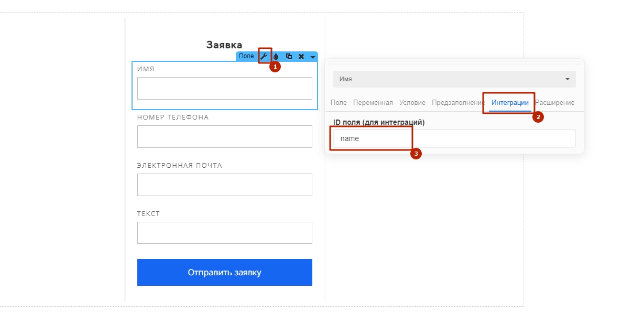
Task: Go to the "Расширение" tab
Action: (554, 103)
